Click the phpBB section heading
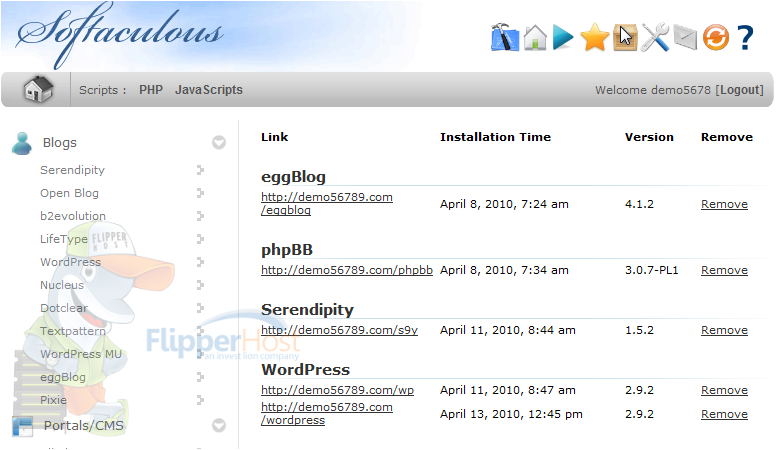Screen dimensions: 776x450 pyautogui.click(x=287, y=250)
